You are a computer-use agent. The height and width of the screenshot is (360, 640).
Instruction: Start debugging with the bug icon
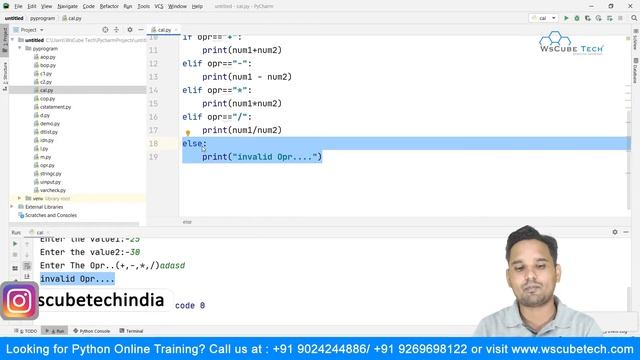pos(577,18)
